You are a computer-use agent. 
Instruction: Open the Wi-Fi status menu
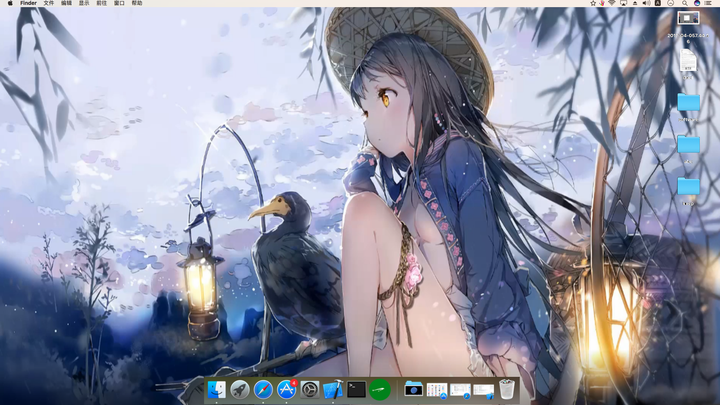click(x=612, y=3)
